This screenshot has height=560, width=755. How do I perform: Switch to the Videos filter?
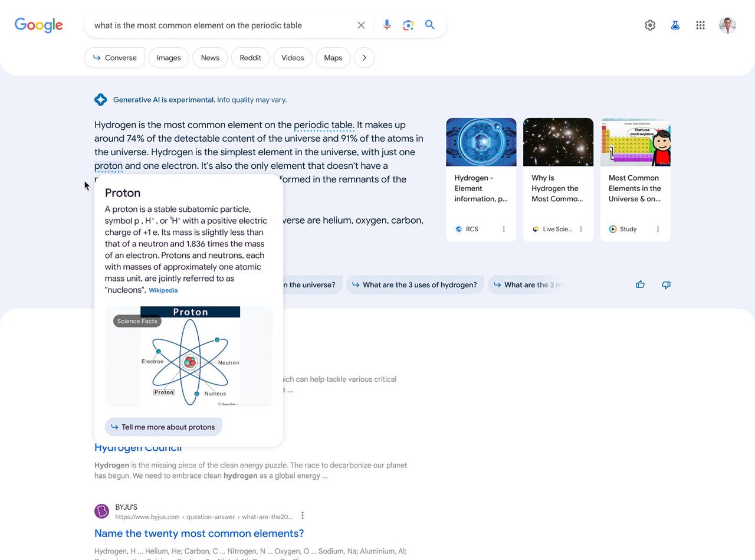click(x=293, y=58)
